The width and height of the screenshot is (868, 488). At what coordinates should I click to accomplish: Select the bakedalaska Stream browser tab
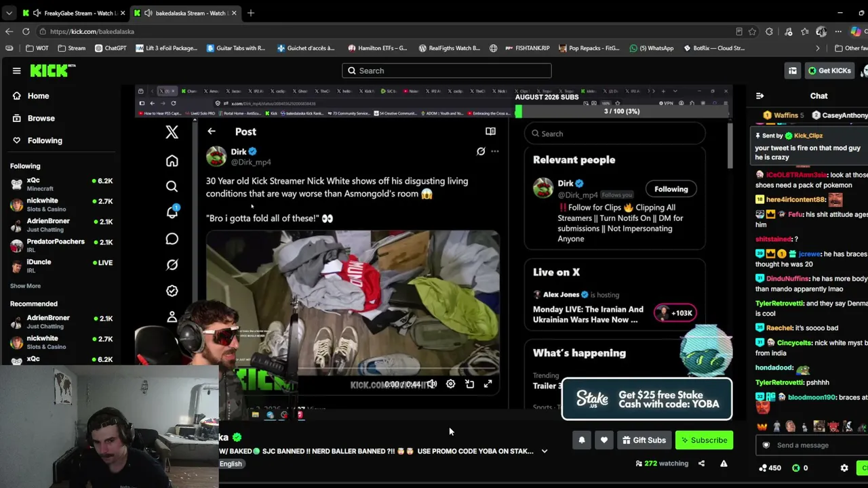click(184, 13)
